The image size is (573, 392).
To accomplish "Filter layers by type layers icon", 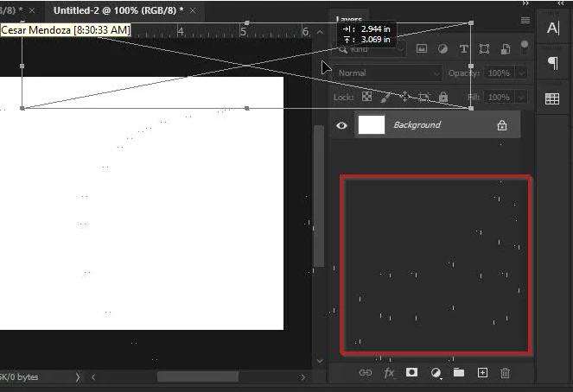I will point(464,48).
